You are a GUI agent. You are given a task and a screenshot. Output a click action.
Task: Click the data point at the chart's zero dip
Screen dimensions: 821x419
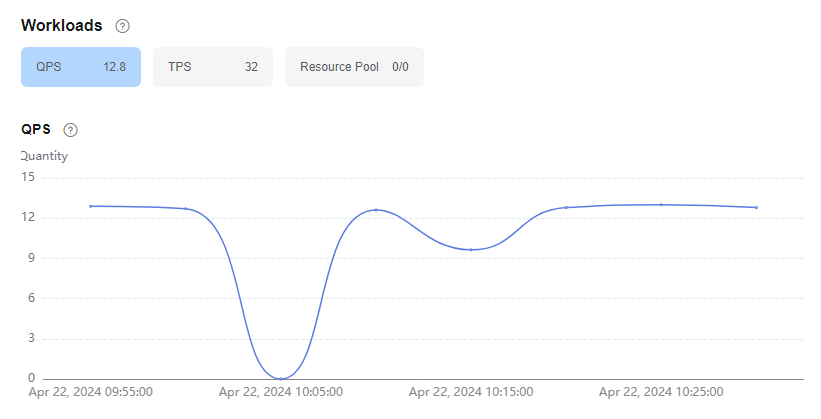click(x=281, y=379)
